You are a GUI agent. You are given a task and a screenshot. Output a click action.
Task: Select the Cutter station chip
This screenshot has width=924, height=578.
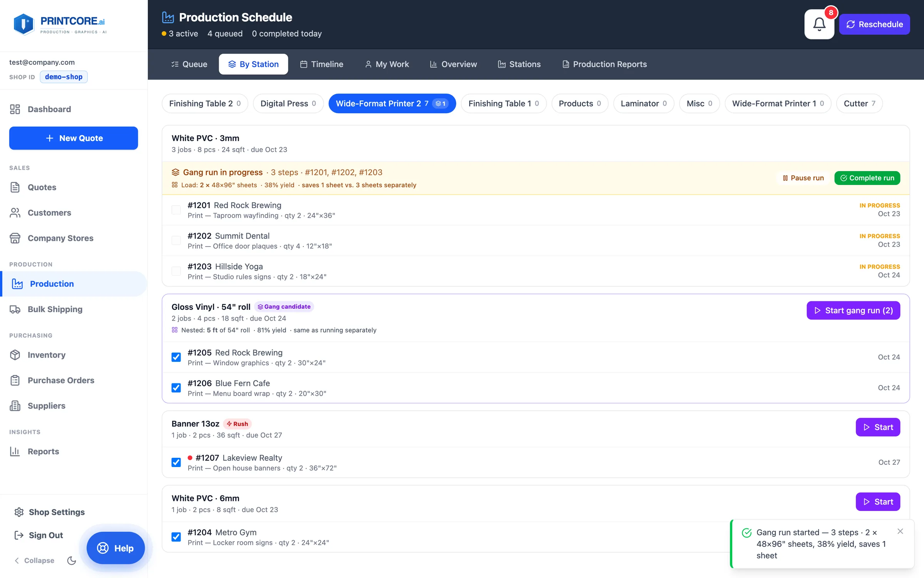pos(859,103)
